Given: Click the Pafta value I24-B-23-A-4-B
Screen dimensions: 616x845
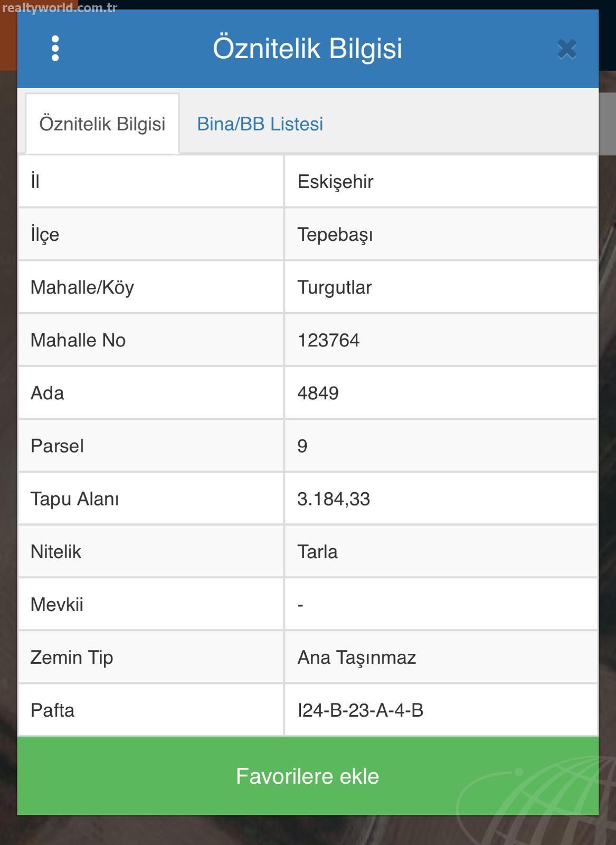Looking at the screenshot, I should (361, 710).
